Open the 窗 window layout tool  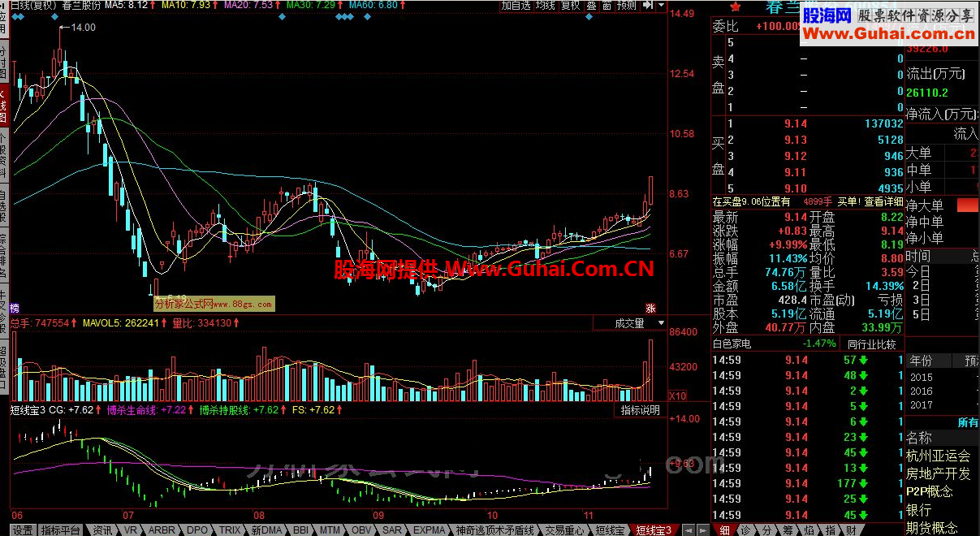pos(606,5)
